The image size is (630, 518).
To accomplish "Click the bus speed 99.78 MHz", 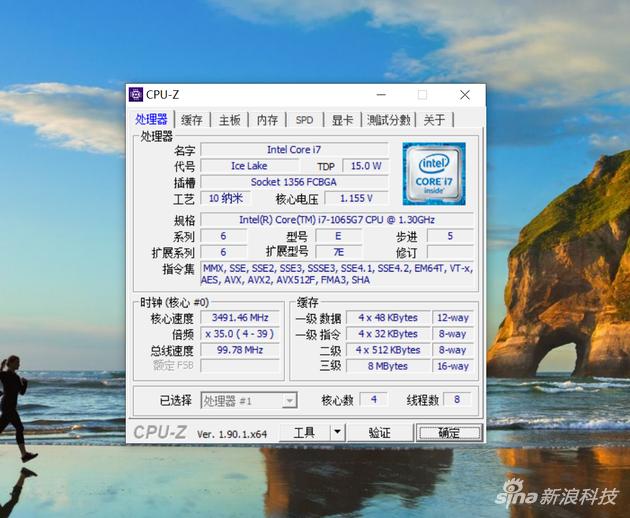I will click(240, 350).
